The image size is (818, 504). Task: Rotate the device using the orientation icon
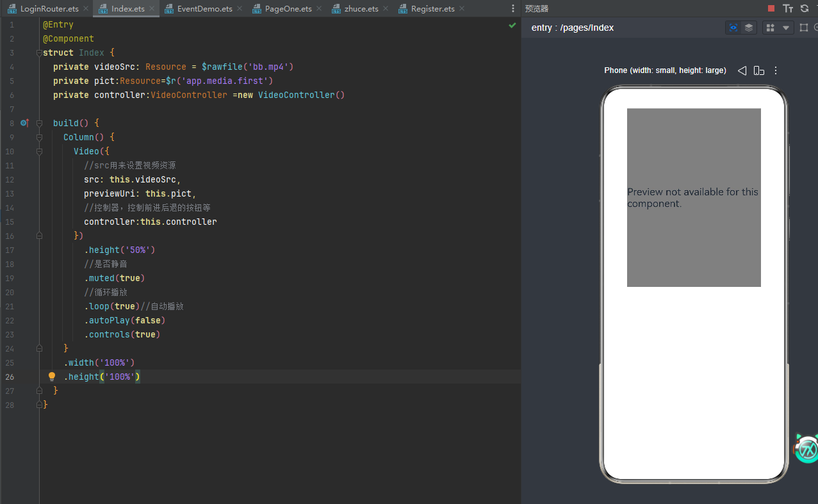[759, 70]
